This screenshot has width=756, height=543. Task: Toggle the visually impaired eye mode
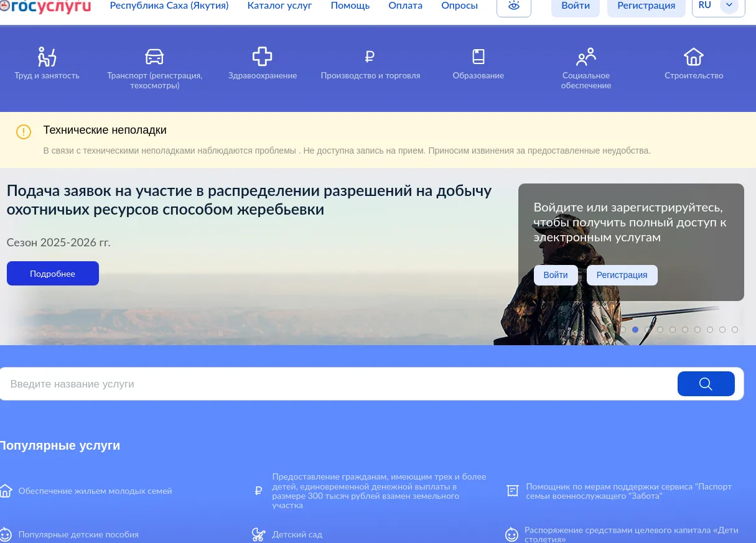513,6
